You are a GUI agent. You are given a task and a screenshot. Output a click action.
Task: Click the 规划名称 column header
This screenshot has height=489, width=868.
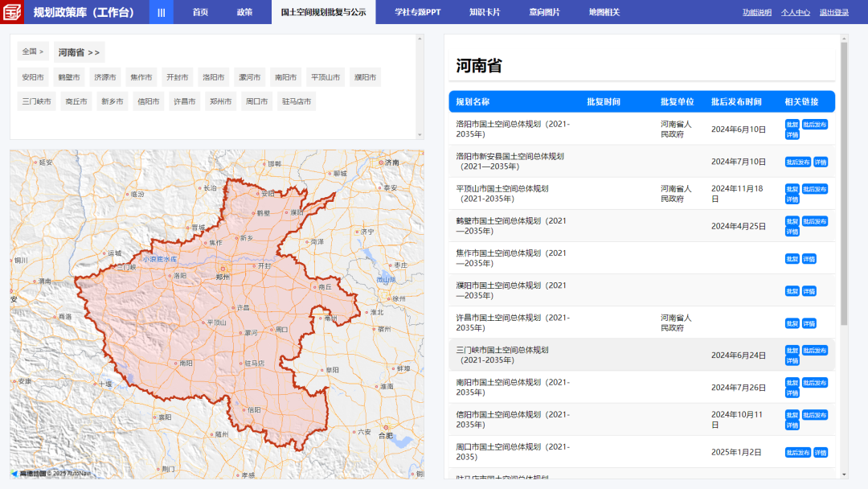473,102
